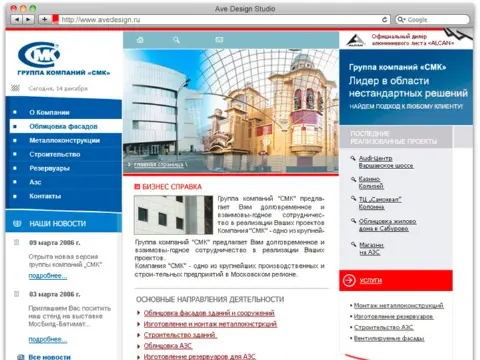Click the Лидер в области нестандартных решений banner
This screenshot has height=360, width=480.
406,87
